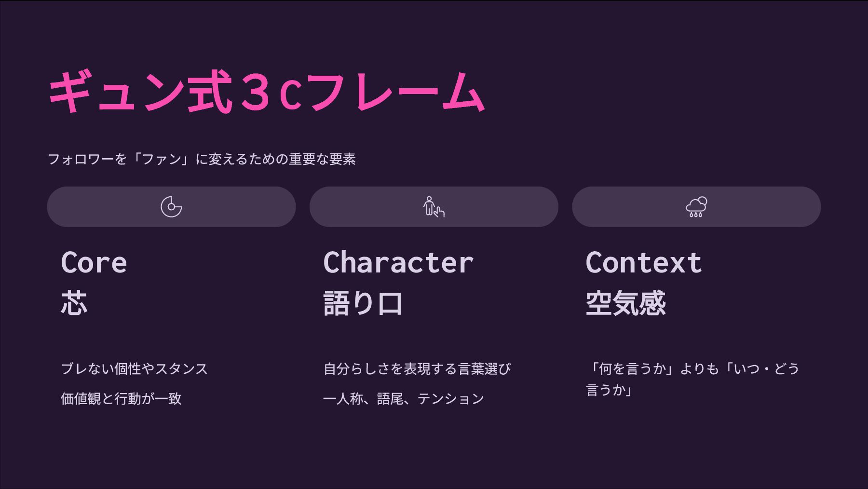
Task: Click the person with pointing hand icon
Action: pyautogui.click(x=434, y=207)
